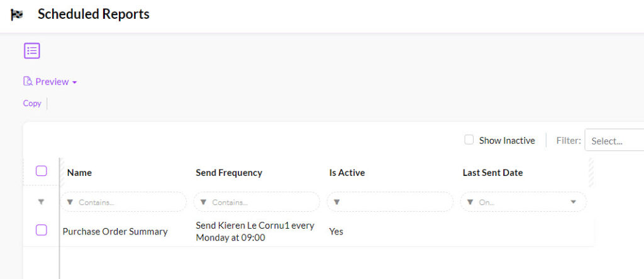The width and height of the screenshot is (644, 279).
Task: Click the funnel icon in the Send Frequency filter
Action: pos(203,202)
